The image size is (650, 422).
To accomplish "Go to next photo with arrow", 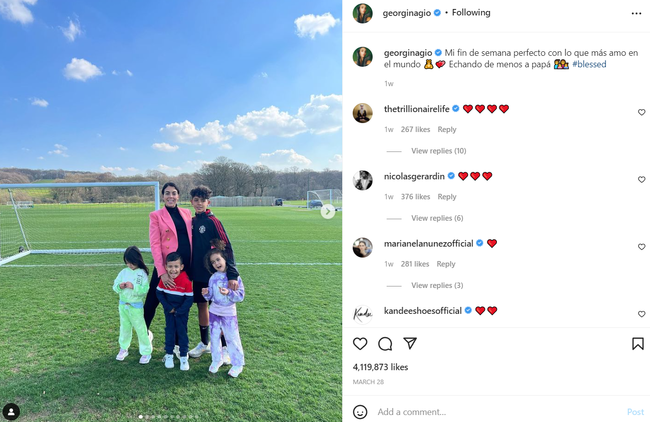I will pos(327,211).
